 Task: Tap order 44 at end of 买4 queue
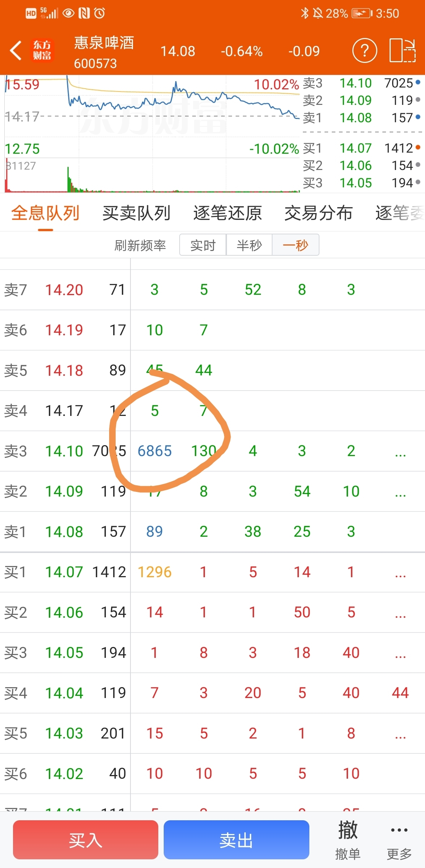pos(400,693)
